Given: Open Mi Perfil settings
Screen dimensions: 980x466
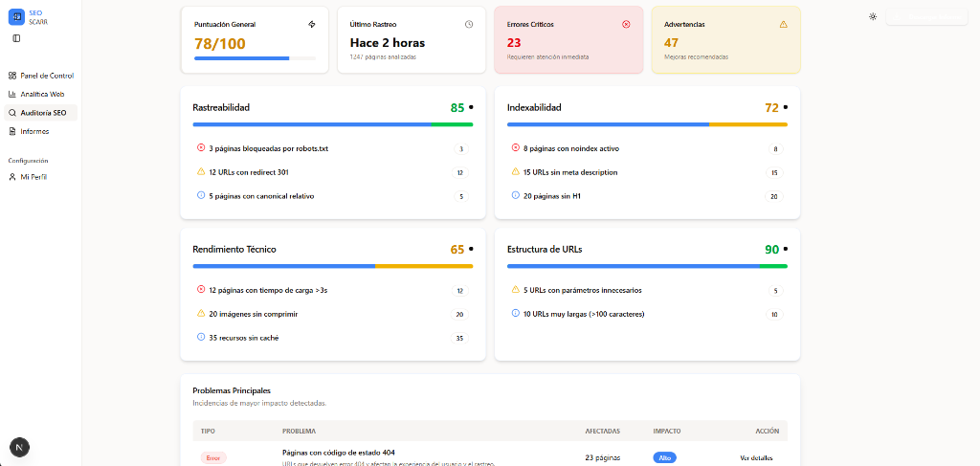Looking at the screenshot, I should pos(33,177).
